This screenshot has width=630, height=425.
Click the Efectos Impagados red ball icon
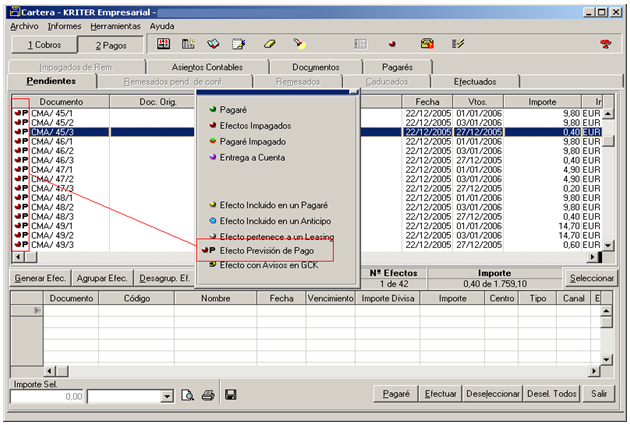click(x=213, y=125)
